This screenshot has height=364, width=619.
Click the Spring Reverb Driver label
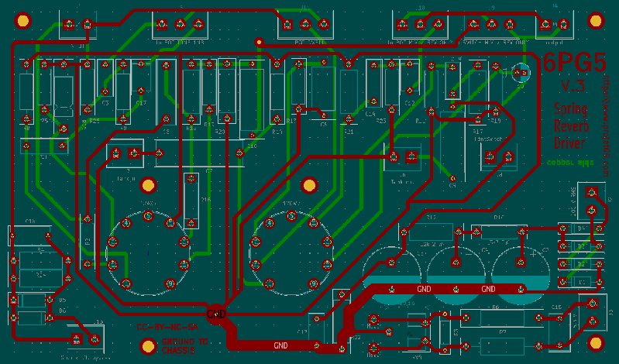[x=570, y=125]
